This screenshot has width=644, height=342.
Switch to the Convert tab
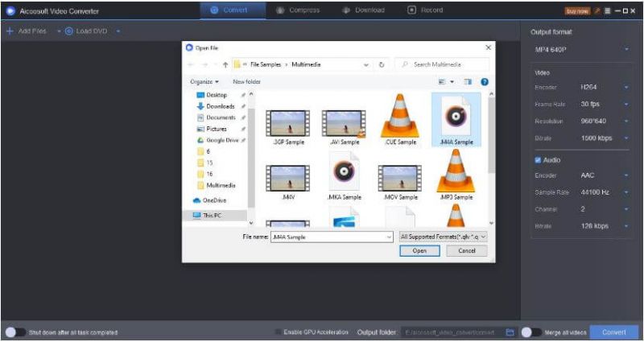pos(233,10)
